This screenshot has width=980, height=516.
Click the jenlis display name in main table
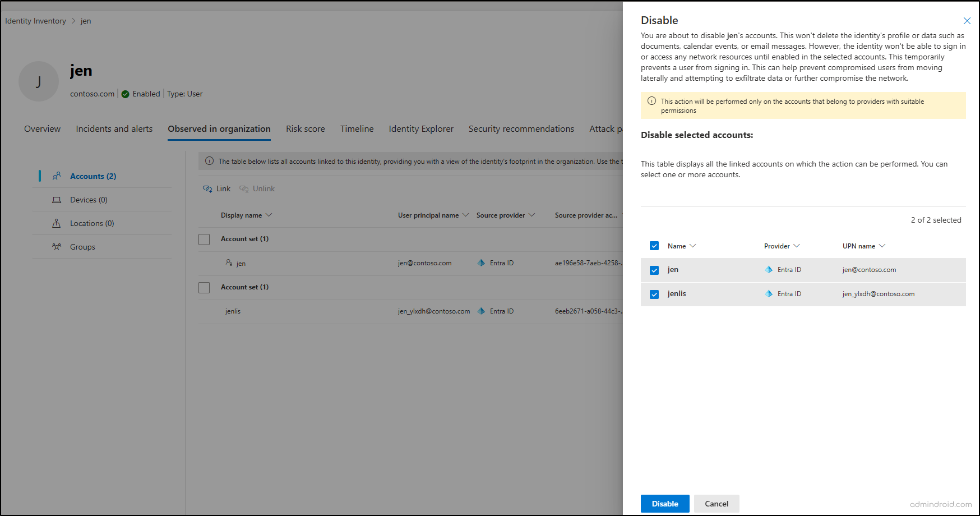233,311
